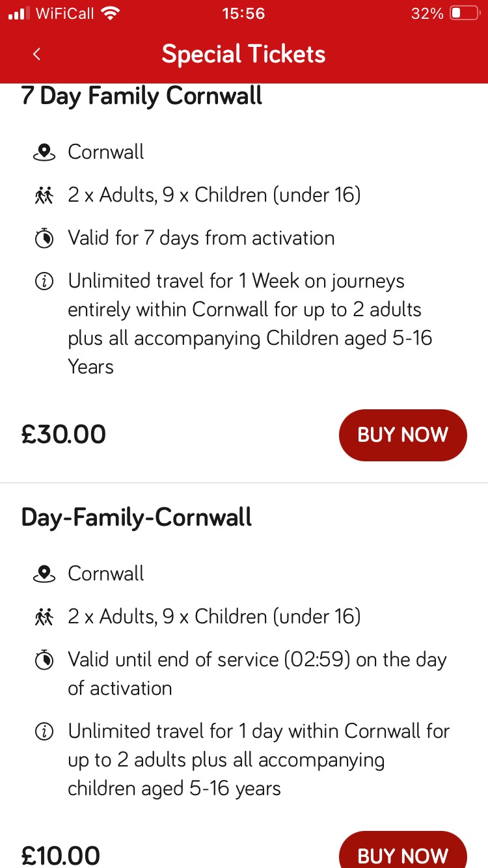Open the info icon on Day-Family-Cornwall ticket
The image size is (488, 868).
(x=44, y=731)
